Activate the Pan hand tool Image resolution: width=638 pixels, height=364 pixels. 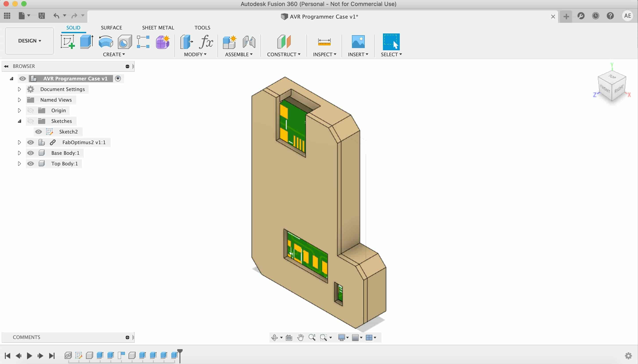pos(300,337)
